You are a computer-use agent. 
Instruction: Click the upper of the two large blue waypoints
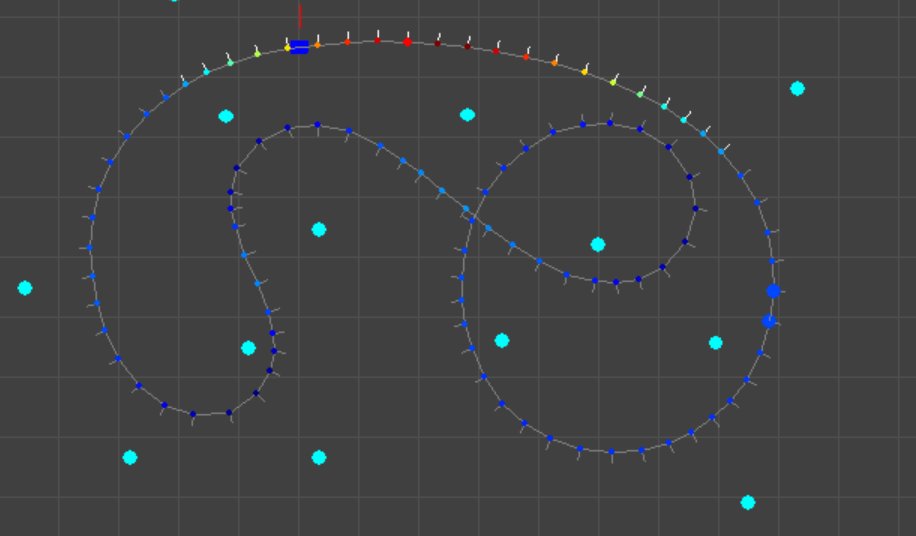pos(773,291)
